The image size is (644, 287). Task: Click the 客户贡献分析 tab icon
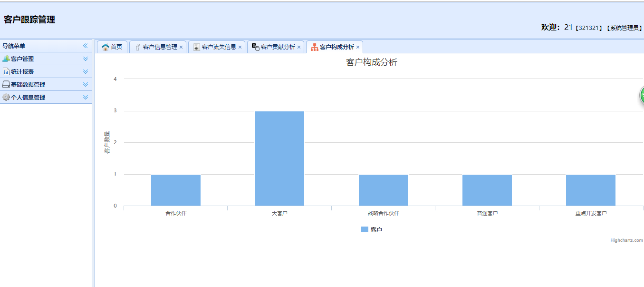pyautogui.click(x=256, y=47)
